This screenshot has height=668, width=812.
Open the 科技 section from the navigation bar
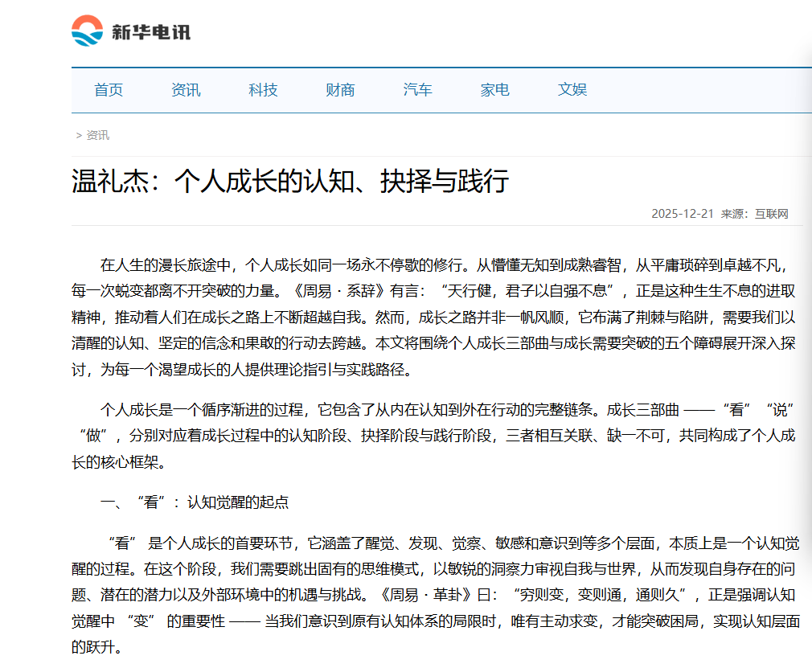coord(262,90)
